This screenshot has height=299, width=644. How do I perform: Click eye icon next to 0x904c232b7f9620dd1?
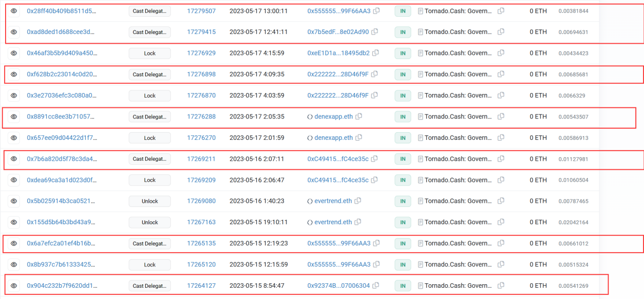(14, 286)
